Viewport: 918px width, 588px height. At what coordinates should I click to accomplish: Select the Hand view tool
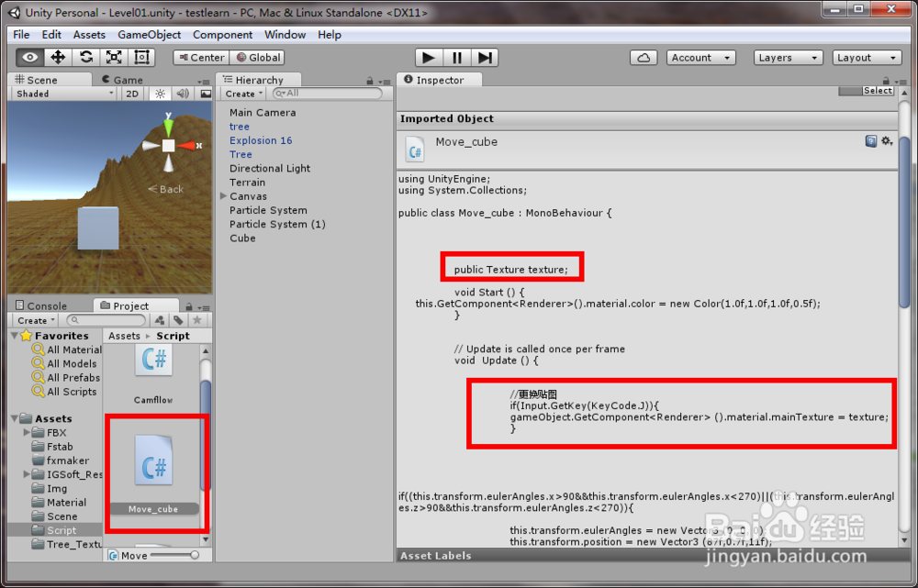[30, 58]
